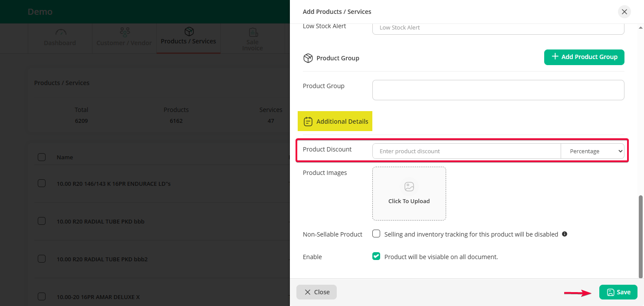Click the Customer / Vendor people icon
Screen dimensions: 644x306
point(125,32)
